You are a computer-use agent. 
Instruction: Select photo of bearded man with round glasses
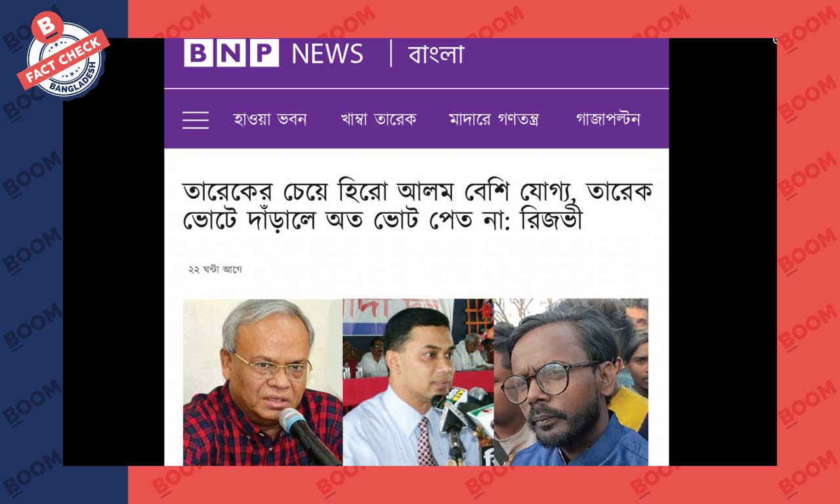[571, 382]
